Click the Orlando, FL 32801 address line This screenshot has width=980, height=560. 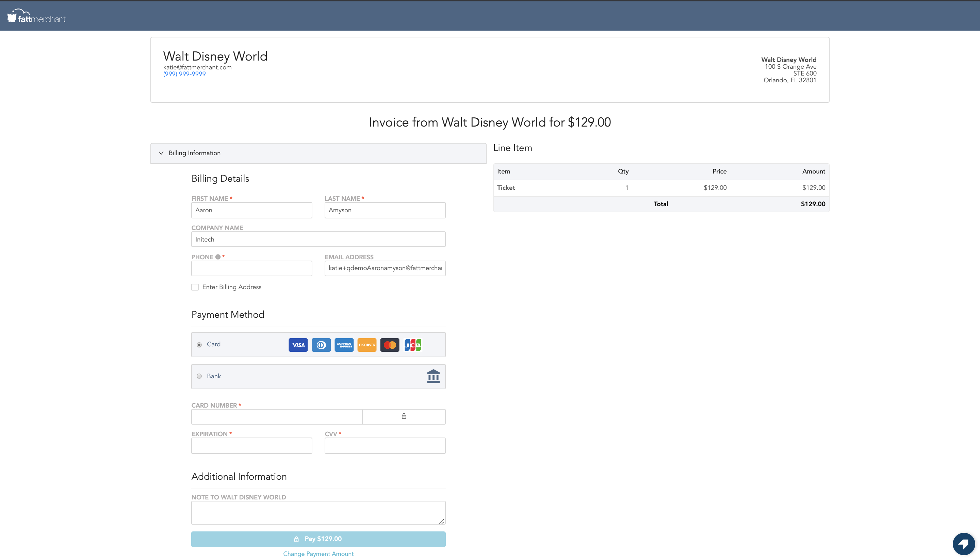tap(790, 80)
